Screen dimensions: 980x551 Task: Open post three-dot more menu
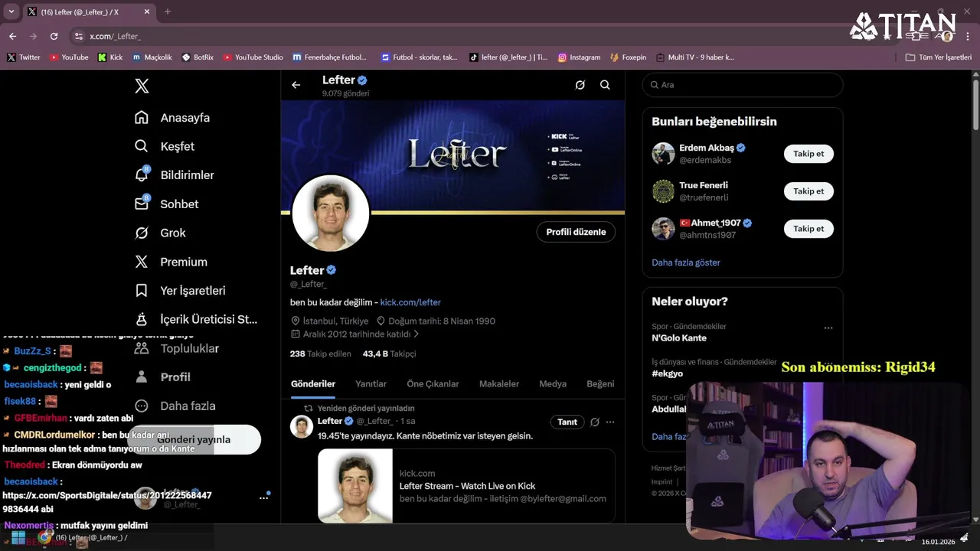(610, 422)
